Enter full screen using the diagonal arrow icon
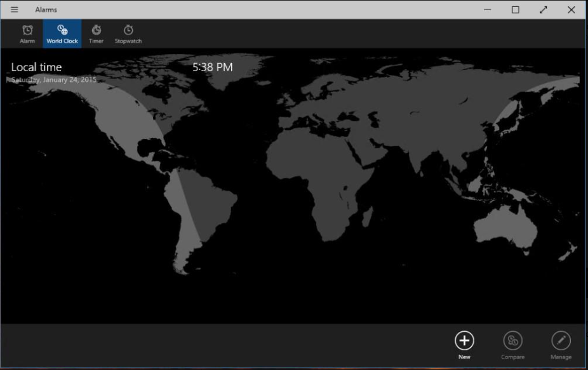The width and height of the screenshot is (588, 370). tap(543, 10)
